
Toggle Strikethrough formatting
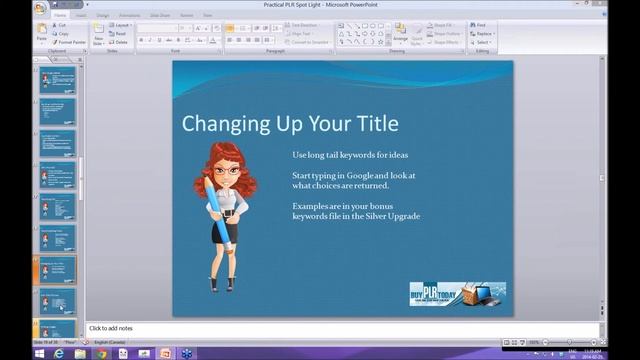tap(169, 40)
